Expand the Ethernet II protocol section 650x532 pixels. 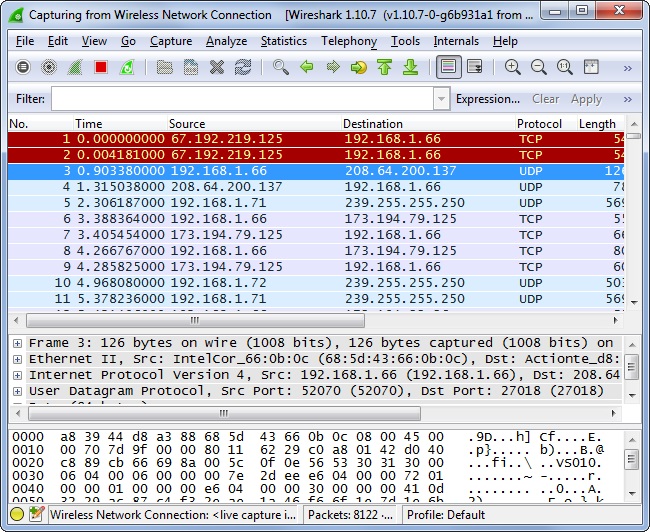(17, 359)
